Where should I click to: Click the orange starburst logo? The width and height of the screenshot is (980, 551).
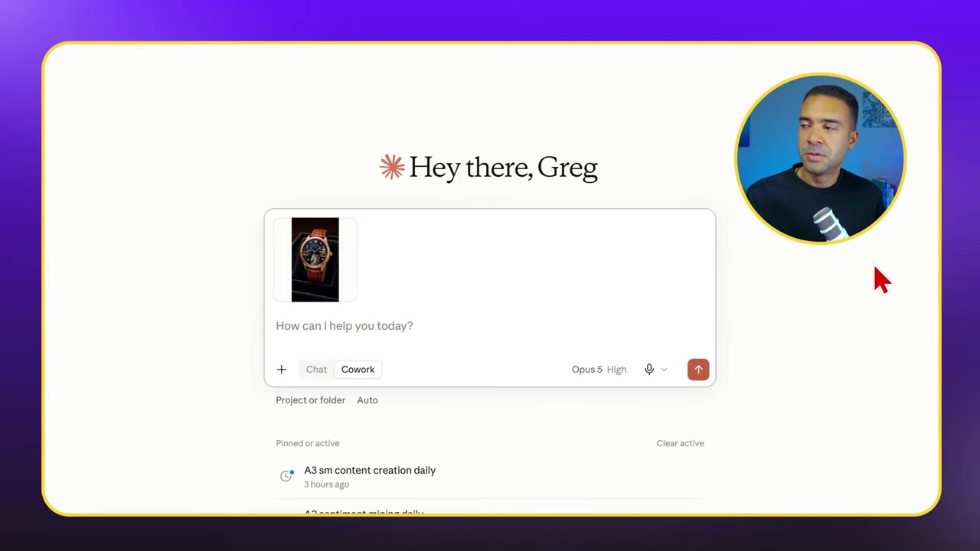click(x=392, y=167)
